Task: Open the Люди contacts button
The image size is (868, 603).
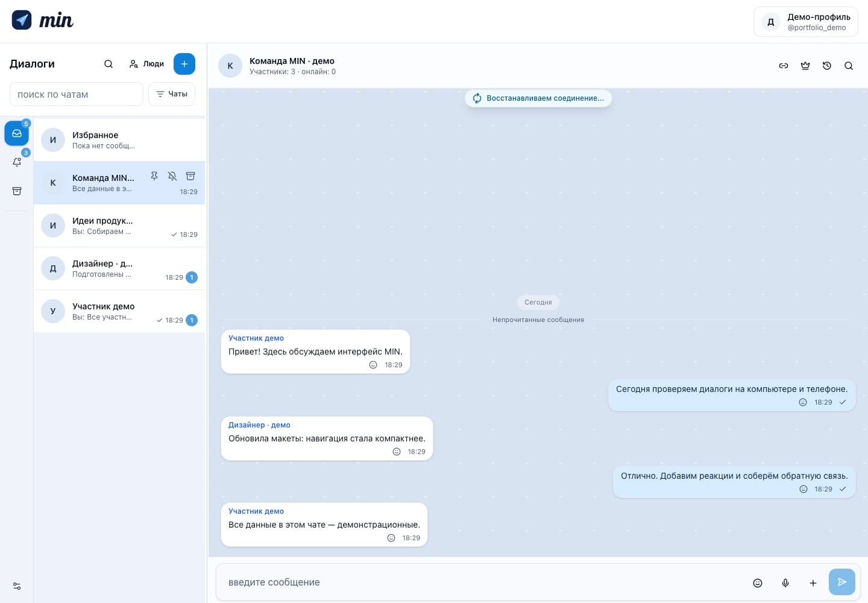Action: pyautogui.click(x=146, y=64)
